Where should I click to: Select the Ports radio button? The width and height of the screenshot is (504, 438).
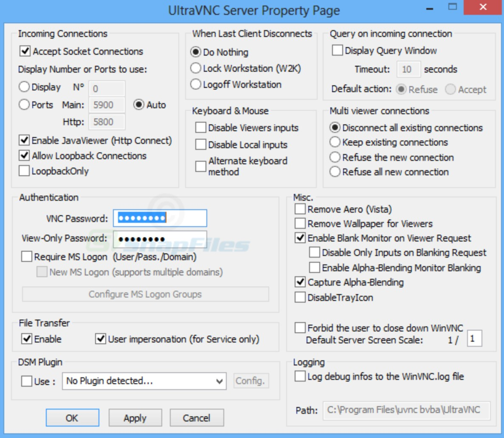click(24, 104)
